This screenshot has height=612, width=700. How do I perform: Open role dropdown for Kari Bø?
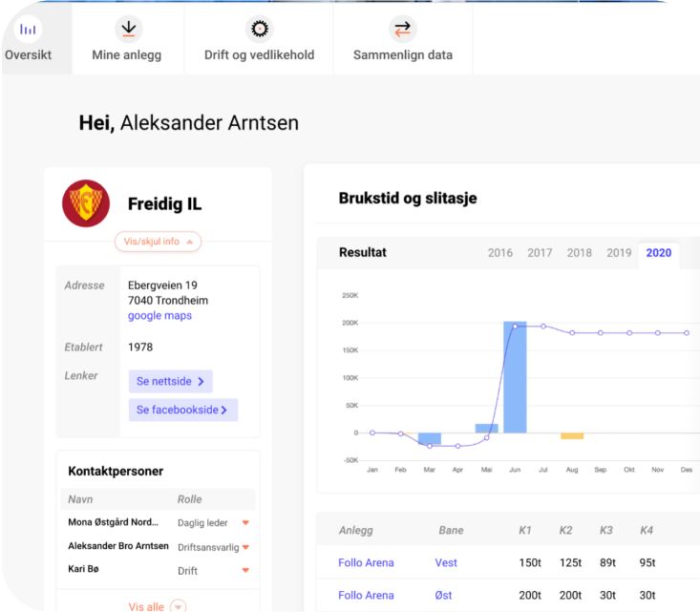tap(245, 571)
